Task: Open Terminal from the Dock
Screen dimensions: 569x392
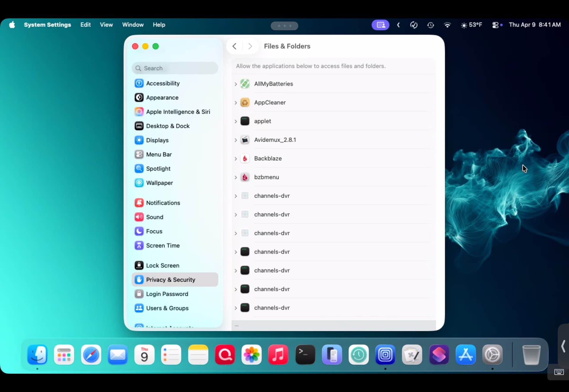Action: 305,355
